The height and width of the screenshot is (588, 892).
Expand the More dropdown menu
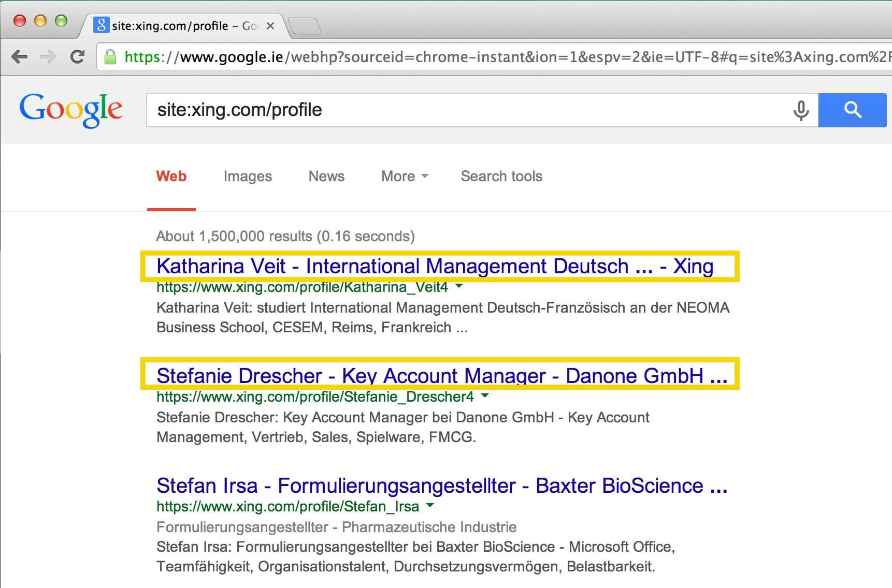coord(405,176)
